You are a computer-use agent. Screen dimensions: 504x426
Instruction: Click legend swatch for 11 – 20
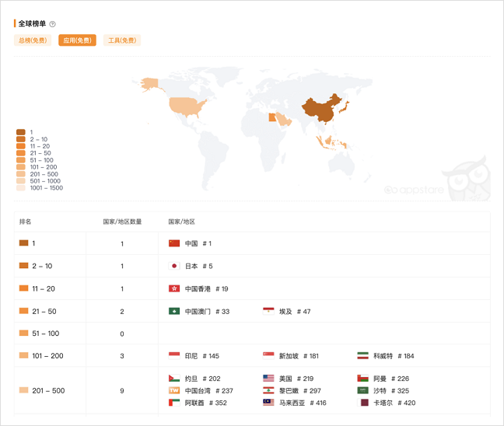point(21,146)
